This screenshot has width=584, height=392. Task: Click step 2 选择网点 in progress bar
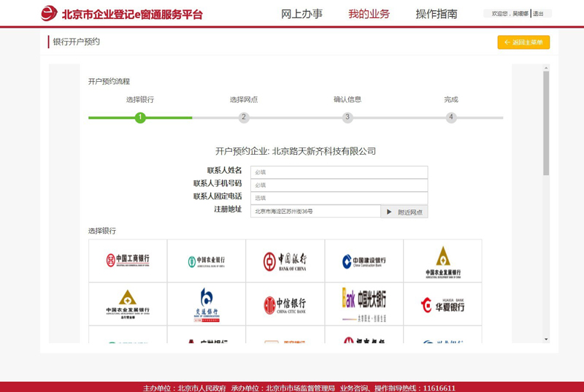(x=244, y=118)
